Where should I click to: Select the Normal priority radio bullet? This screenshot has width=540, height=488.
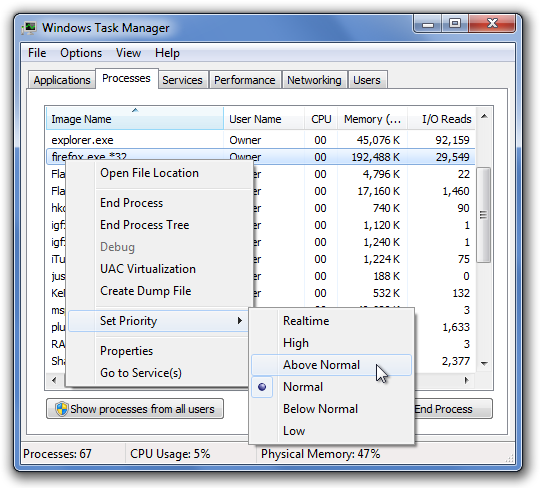262,387
